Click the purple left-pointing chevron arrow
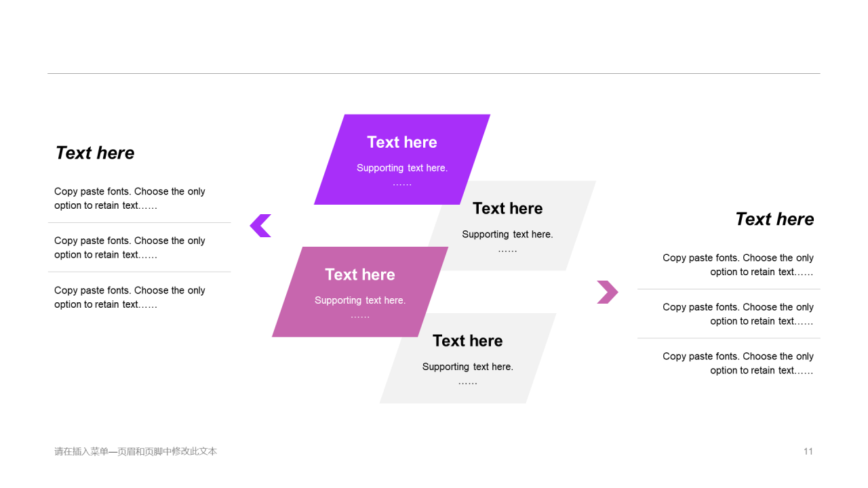The height and width of the screenshot is (488, 868). pyautogui.click(x=260, y=226)
